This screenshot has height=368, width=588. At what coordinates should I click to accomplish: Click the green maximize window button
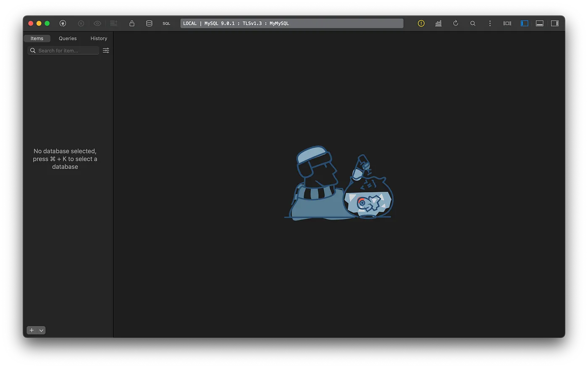pos(47,24)
